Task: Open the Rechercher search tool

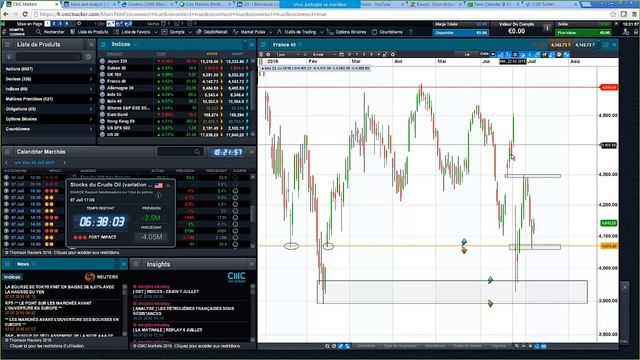Action: 50,32
